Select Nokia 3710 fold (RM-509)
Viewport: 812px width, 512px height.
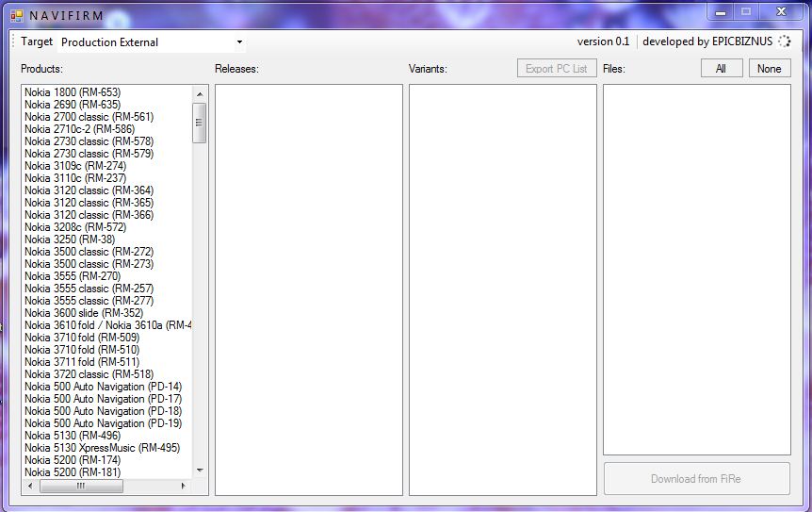click(82, 338)
